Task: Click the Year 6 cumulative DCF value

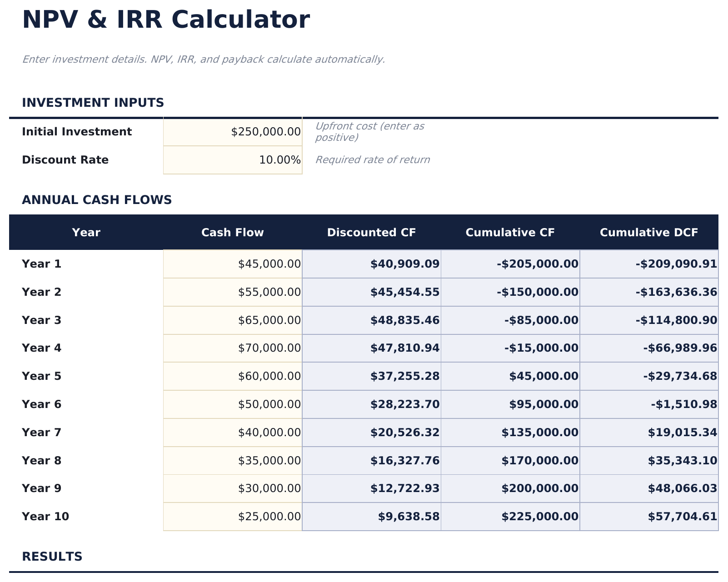Action: click(649, 404)
